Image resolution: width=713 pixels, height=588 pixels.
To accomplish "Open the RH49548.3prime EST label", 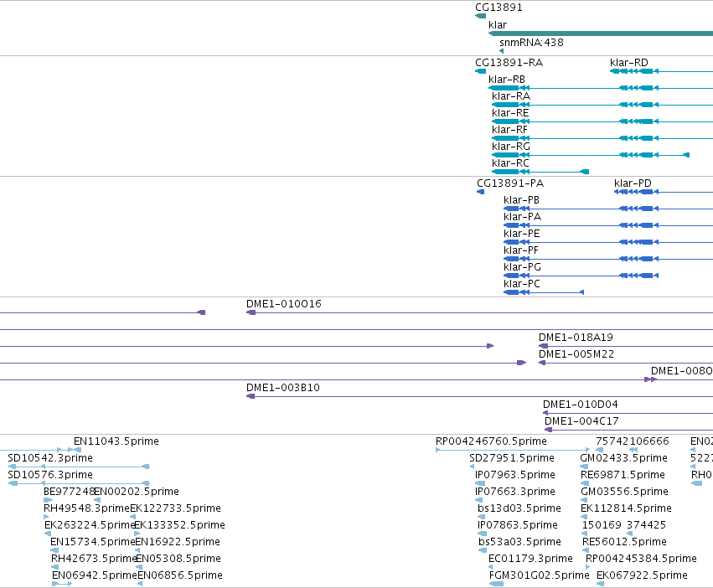I will pos(87,508).
